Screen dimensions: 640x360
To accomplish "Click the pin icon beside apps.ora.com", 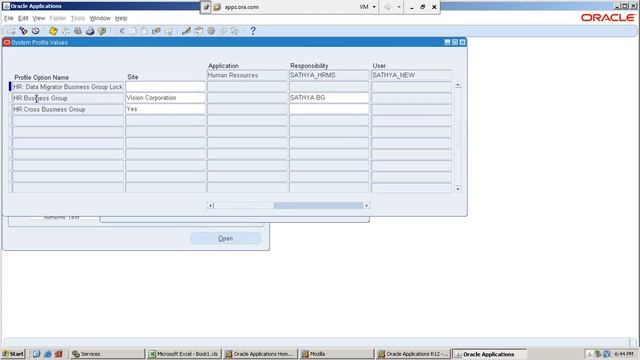I will pos(206,7).
